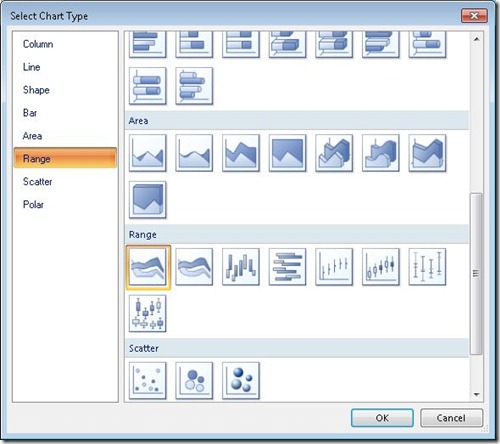The height and width of the screenshot is (444, 500).
Task: Pick the 3-D Smooth Area chart icon
Action: [381, 153]
